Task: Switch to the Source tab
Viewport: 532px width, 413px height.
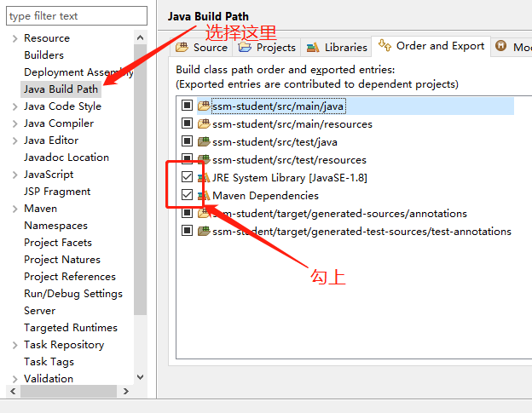Action: (x=201, y=48)
